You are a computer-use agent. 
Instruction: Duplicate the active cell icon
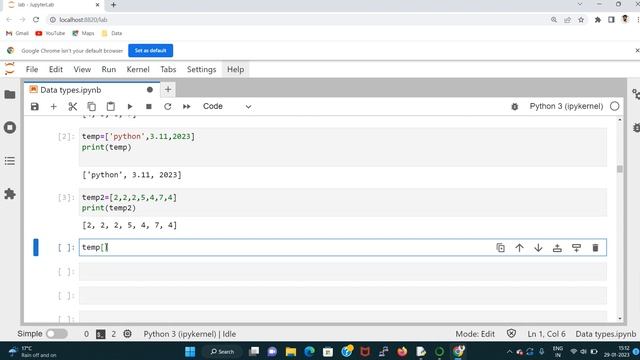[500, 248]
